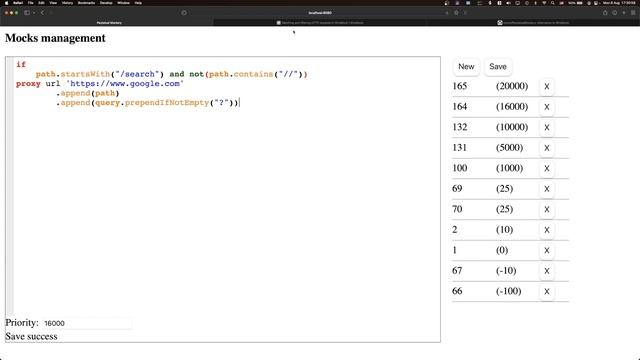The height and width of the screenshot is (360, 640).
Task: Create a new mock with New button
Action: (x=466, y=67)
